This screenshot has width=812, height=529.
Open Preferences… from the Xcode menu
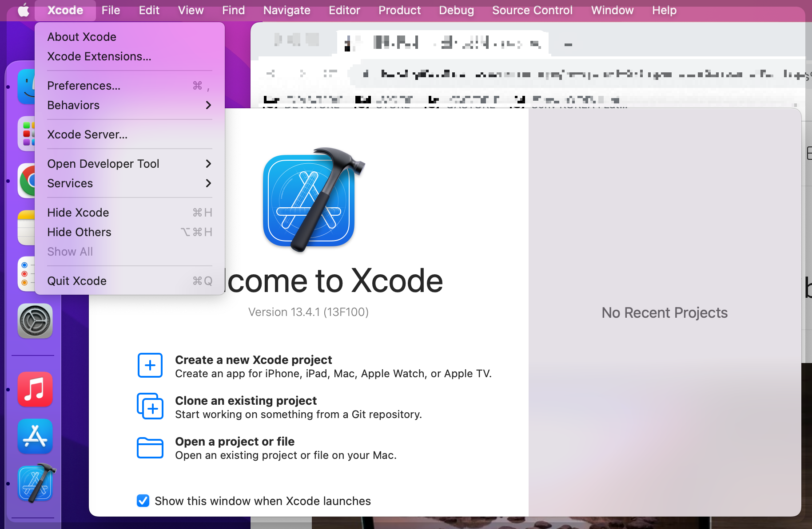[129, 86]
